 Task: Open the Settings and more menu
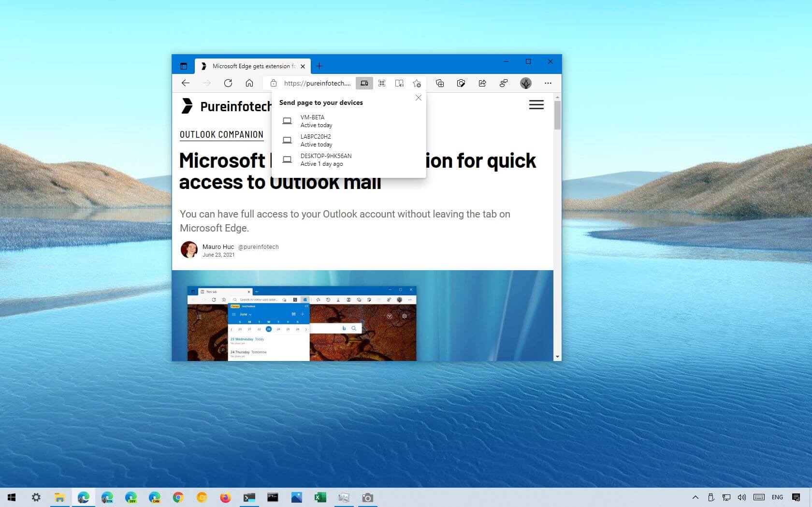(x=548, y=83)
